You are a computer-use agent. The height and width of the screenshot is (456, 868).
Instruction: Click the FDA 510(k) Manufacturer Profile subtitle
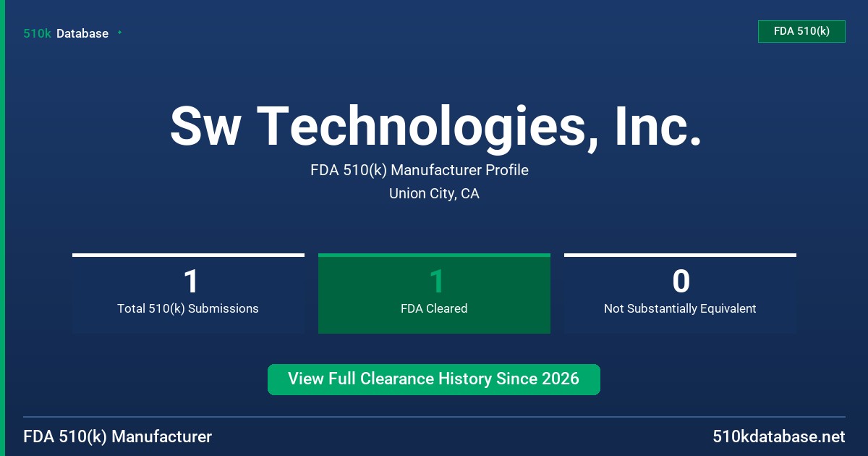pyautogui.click(x=420, y=171)
